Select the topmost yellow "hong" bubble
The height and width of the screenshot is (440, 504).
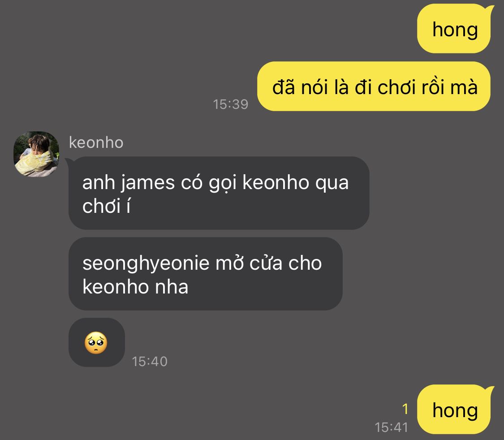pyautogui.click(x=454, y=29)
